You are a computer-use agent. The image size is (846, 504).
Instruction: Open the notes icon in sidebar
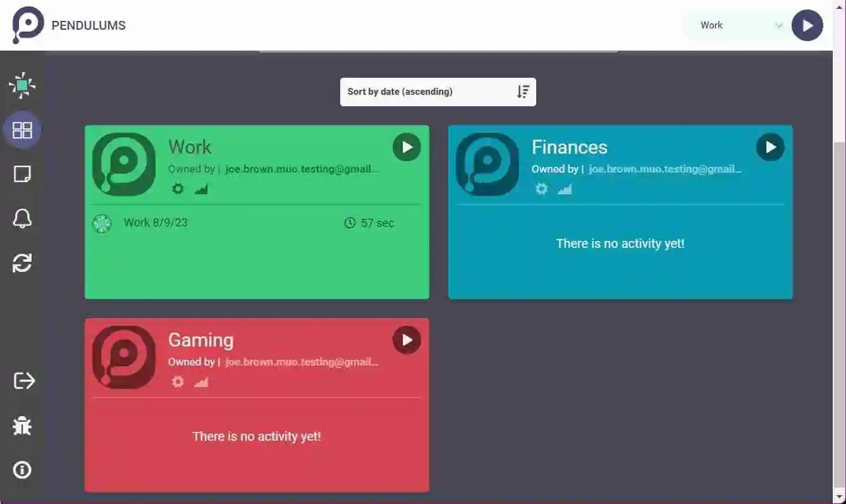[22, 175]
